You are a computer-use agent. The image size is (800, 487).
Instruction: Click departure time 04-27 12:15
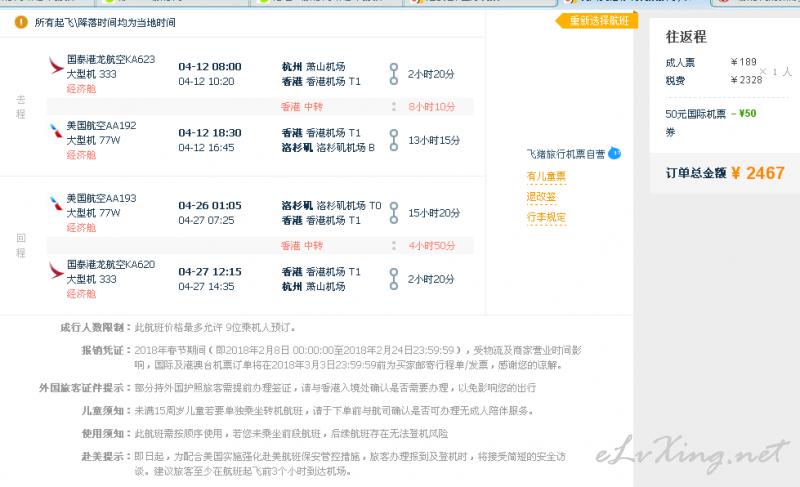tap(210, 272)
